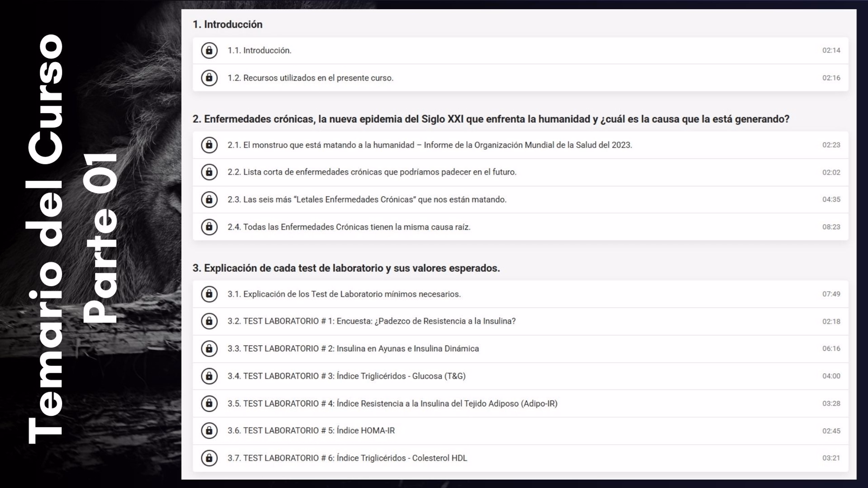
Task: Open lesson 3.2 Encuesta Resistencia a la Insulina
Action: pos(520,321)
